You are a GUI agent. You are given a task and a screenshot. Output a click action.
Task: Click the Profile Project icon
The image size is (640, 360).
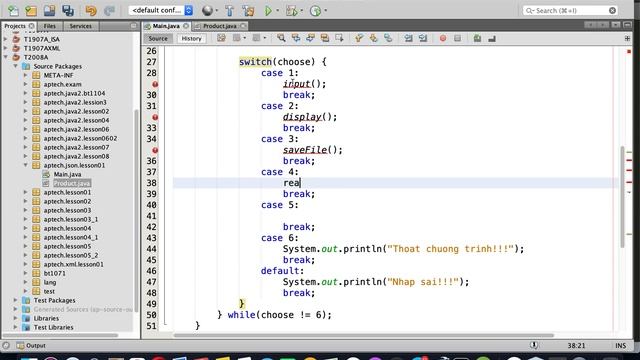click(315, 11)
